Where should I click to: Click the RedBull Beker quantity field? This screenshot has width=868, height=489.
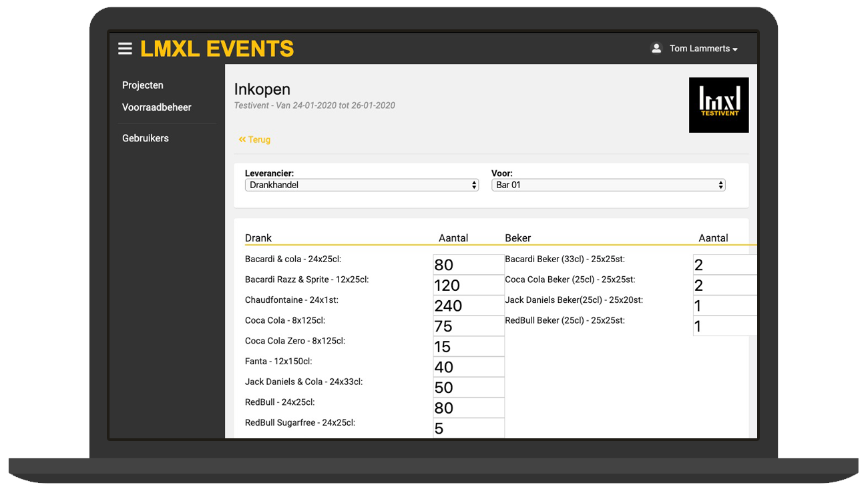[x=724, y=326]
